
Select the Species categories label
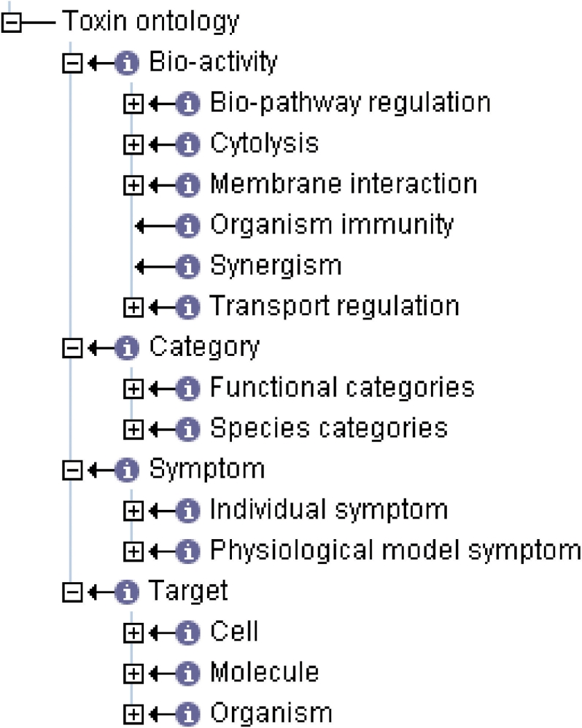point(329,428)
